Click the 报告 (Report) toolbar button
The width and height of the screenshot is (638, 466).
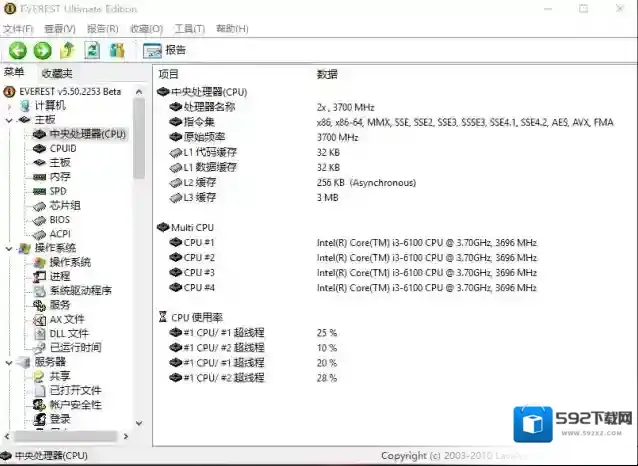click(x=165, y=50)
